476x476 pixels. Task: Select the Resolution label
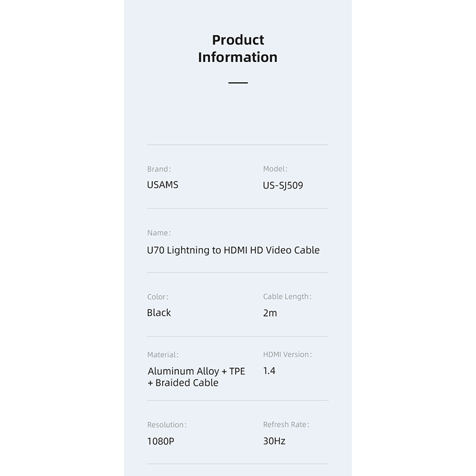coord(167,425)
